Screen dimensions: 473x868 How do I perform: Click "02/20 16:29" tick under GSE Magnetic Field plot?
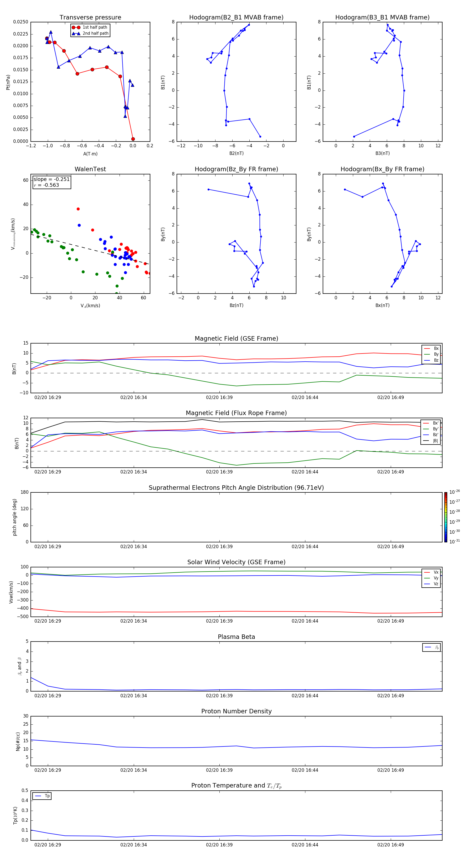(48, 398)
